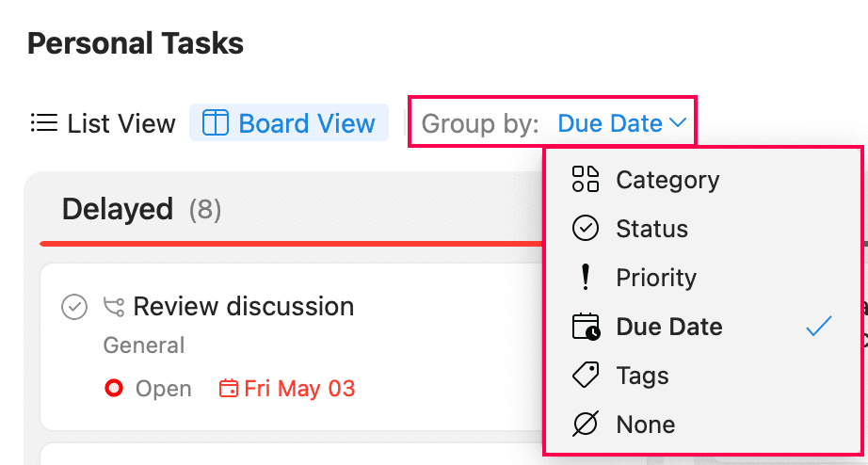The width and height of the screenshot is (868, 465).
Task: Click the Fri May 03 due date
Action: (299, 389)
